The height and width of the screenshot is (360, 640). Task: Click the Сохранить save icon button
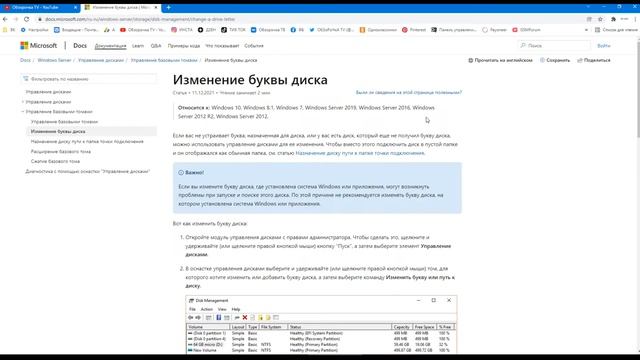coord(555,60)
